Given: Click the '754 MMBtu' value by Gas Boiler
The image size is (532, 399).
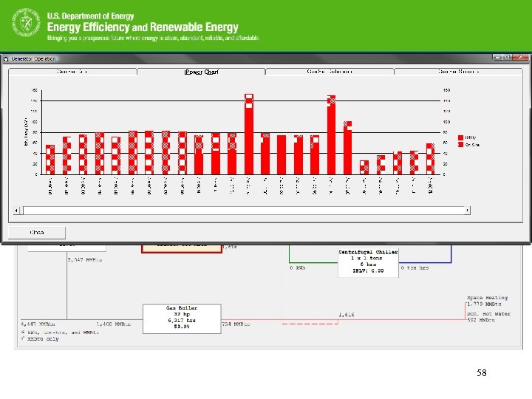Looking at the screenshot, I should [236, 324].
